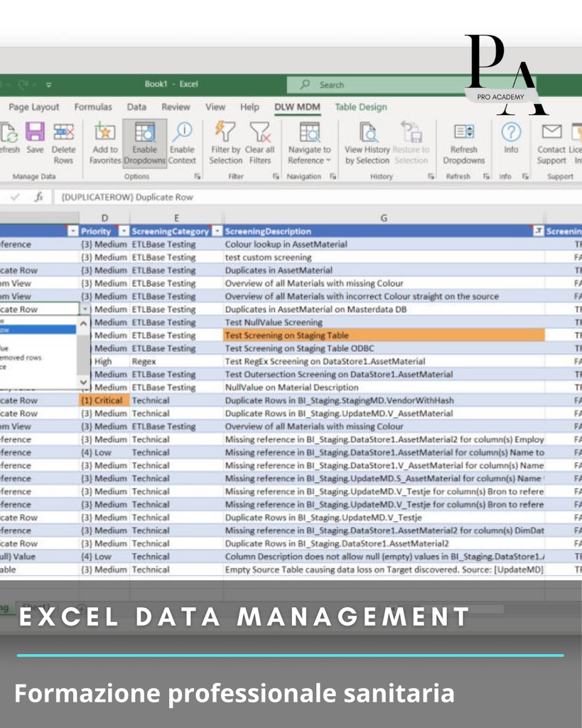Click the 'test custom screening' cell
The height and width of the screenshot is (728, 582).
click(x=384, y=257)
